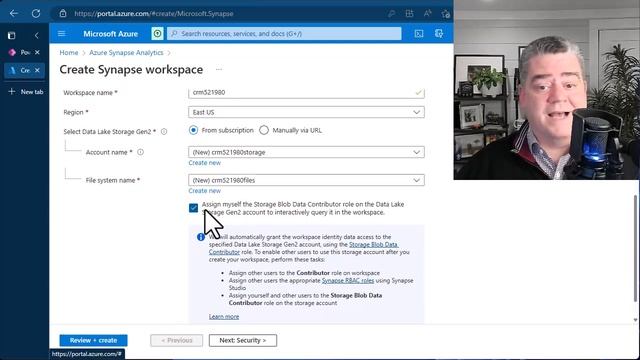
Task: Click Create new under Account name
Action: click(x=204, y=163)
